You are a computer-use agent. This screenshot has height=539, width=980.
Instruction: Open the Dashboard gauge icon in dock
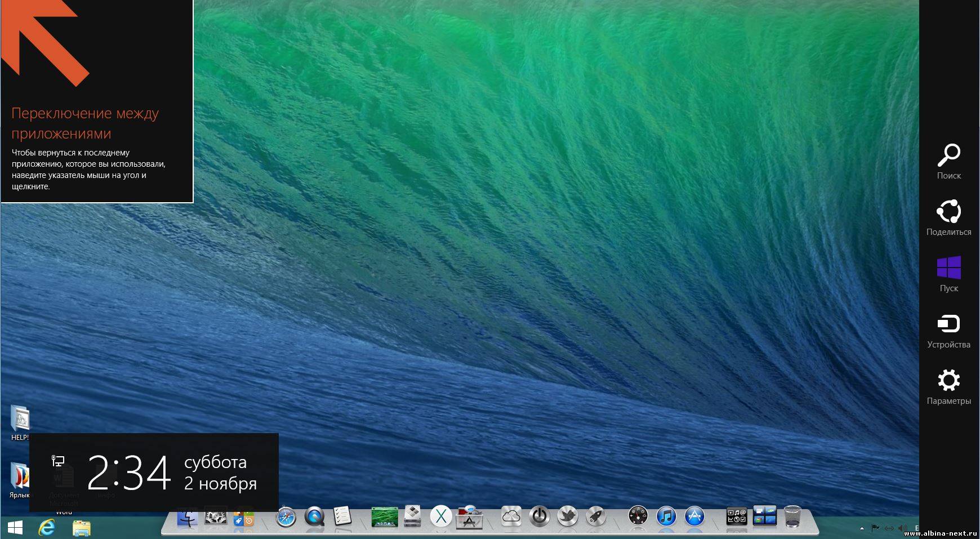[638, 516]
